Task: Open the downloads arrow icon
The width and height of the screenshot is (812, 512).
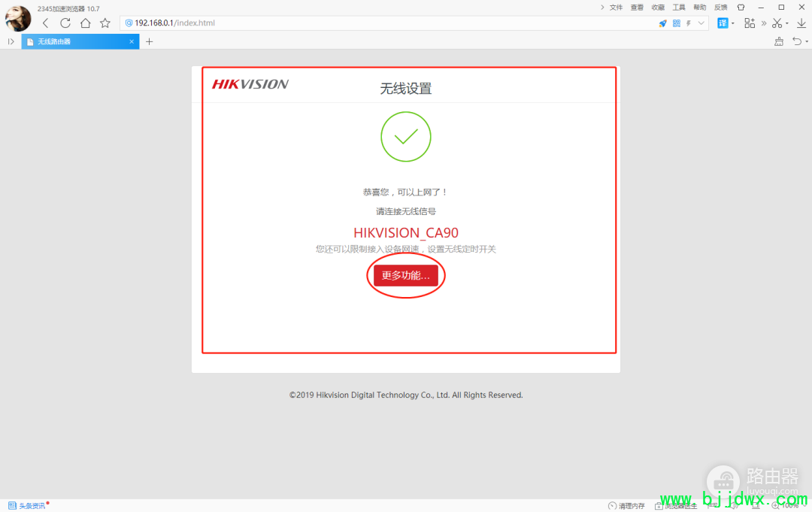Action: click(x=801, y=23)
